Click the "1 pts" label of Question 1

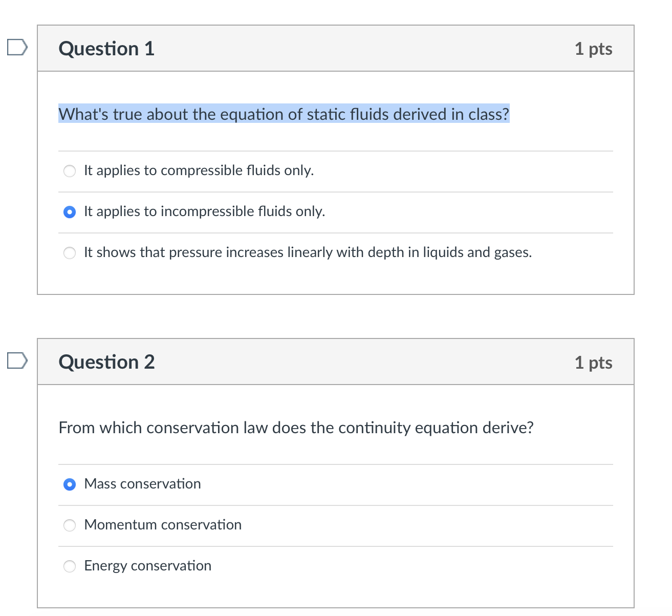(594, 48)
